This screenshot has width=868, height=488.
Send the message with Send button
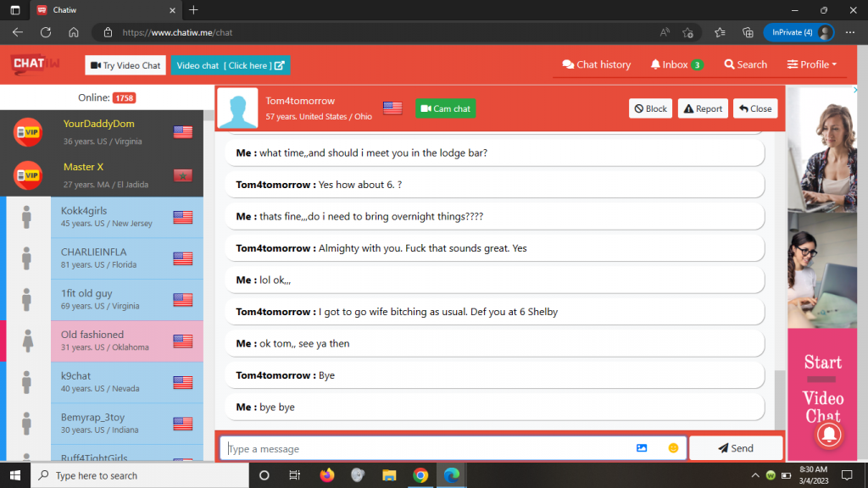(735, 448)
